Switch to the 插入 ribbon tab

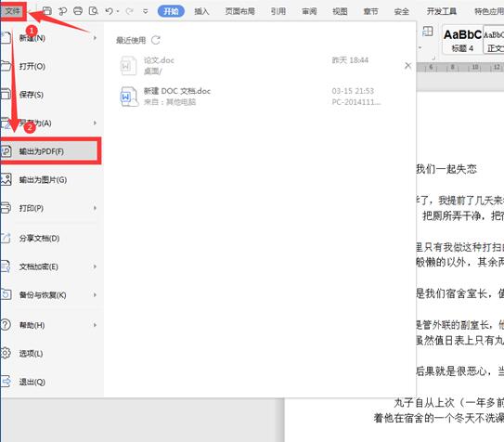[x=201, y=11]
